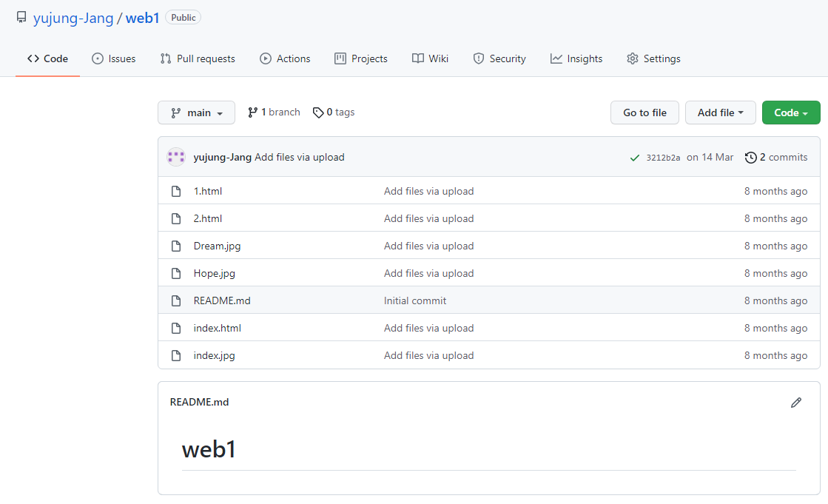Open the Hope.jpg file

[215, 274]
